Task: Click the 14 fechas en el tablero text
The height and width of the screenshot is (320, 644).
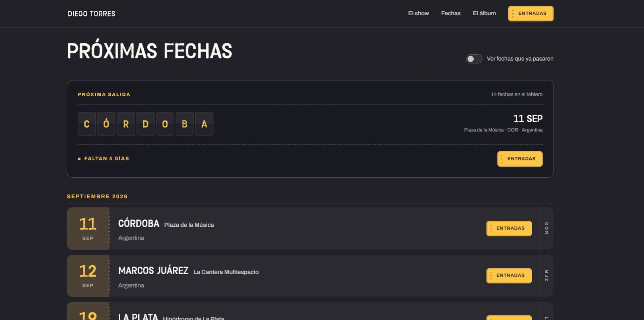Action: point(517,94)
